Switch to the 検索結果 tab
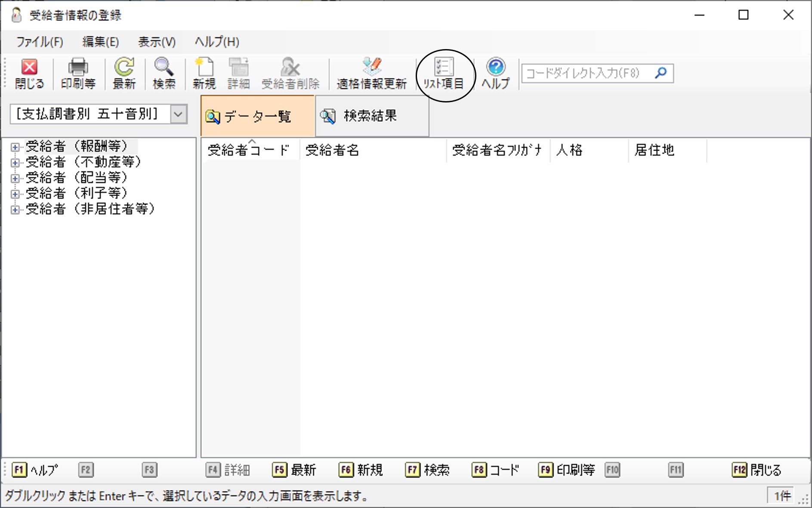The height and width of the screenshot is (508, 812). (x=371, y=116)
